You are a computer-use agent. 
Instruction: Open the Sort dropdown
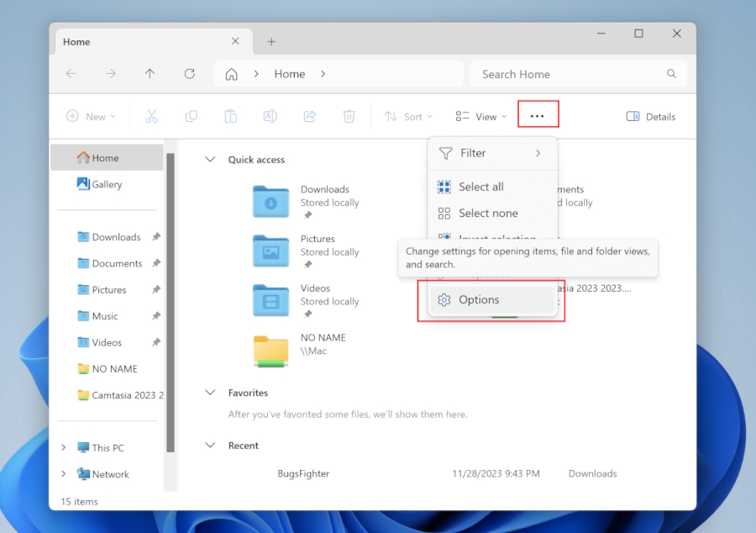click(408, 117)
